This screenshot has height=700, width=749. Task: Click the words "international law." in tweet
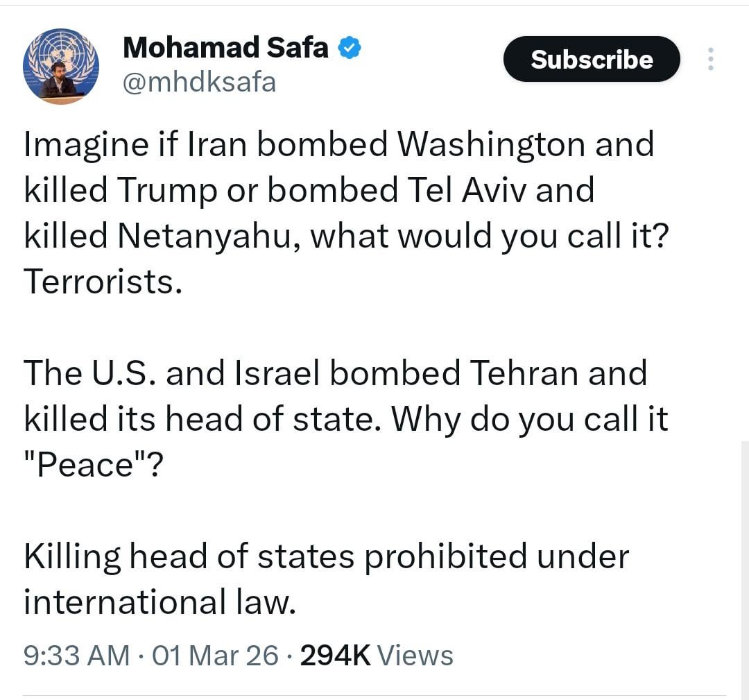[x=160, y=602]
